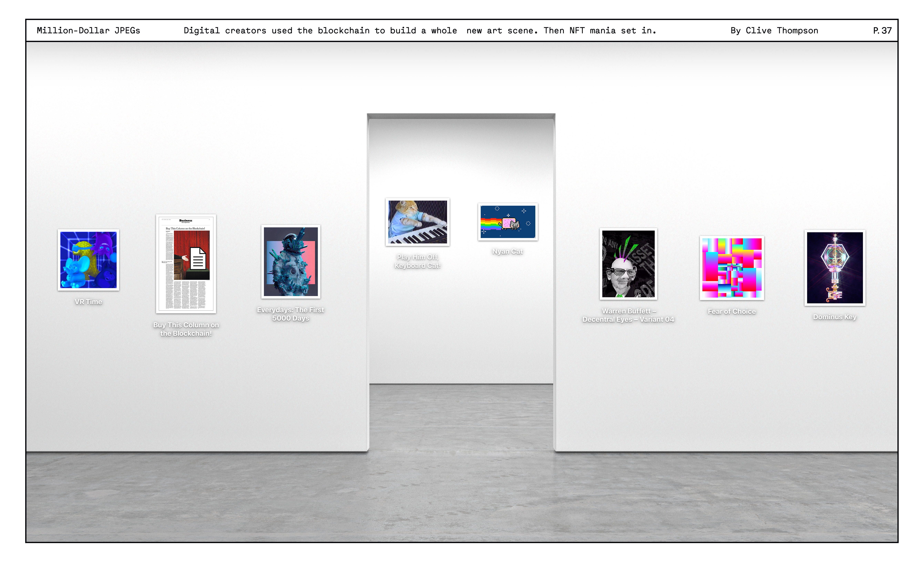924x562 pixels.
Task: Select the Warren Buffett Decentral Eyes artwork
Action: tap(628, 264)
